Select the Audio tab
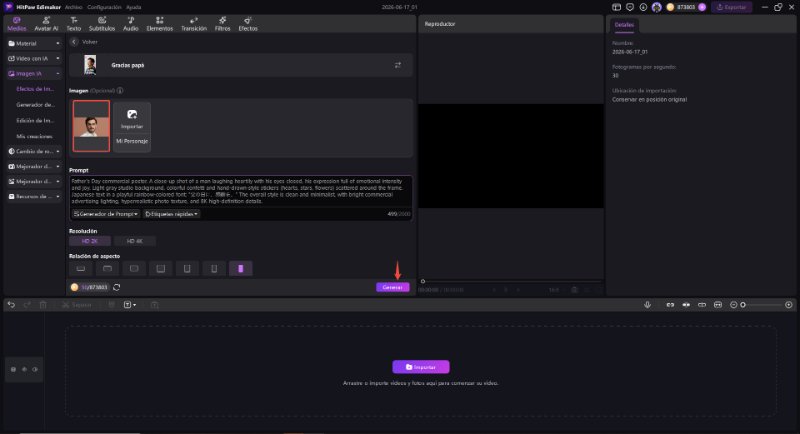Viewport: 800px width, 434px height. (131, 24)
